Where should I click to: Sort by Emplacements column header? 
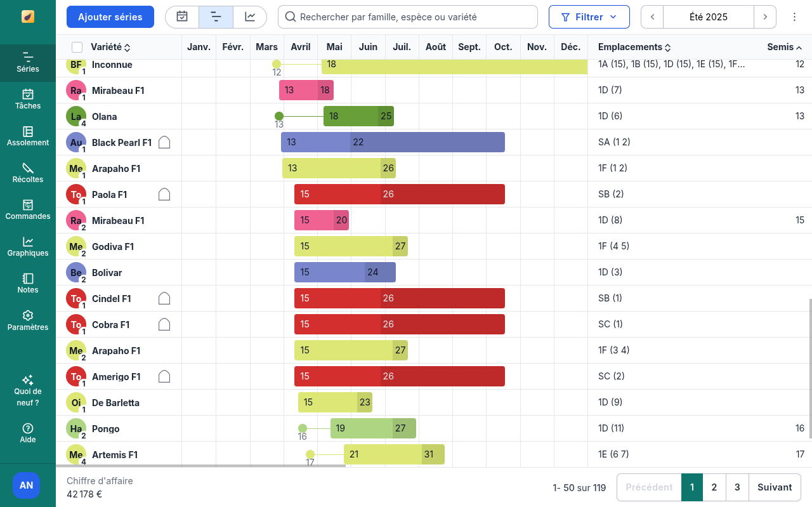[x=634, y=47]
